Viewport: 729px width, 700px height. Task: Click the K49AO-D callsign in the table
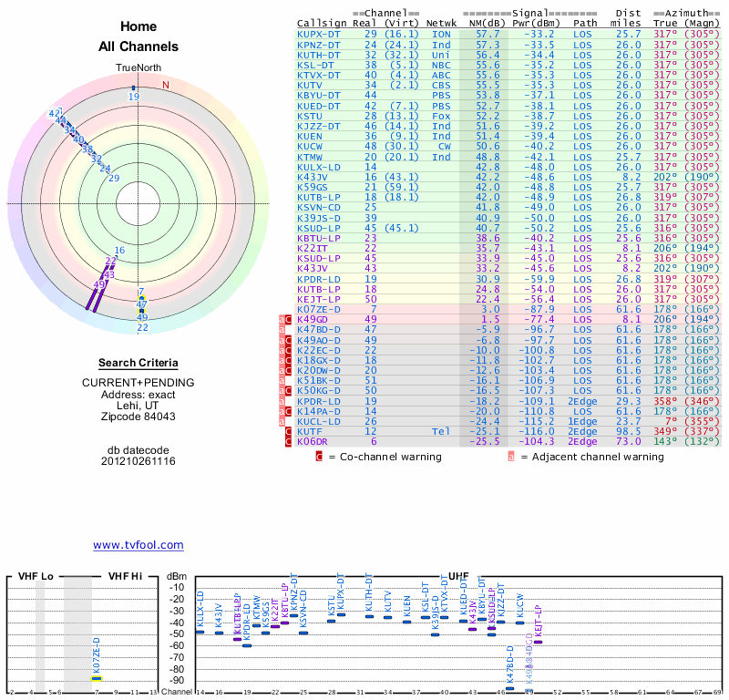coord(318,340)
